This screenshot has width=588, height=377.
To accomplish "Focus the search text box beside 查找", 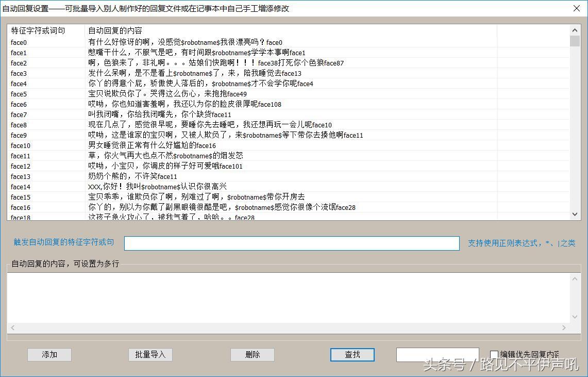I will click(x=437, y=355).
